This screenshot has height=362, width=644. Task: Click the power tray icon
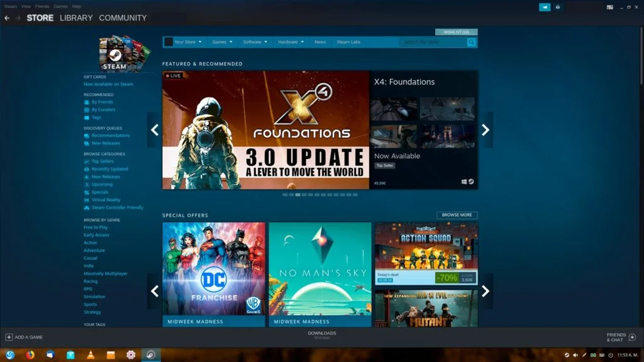611,355
